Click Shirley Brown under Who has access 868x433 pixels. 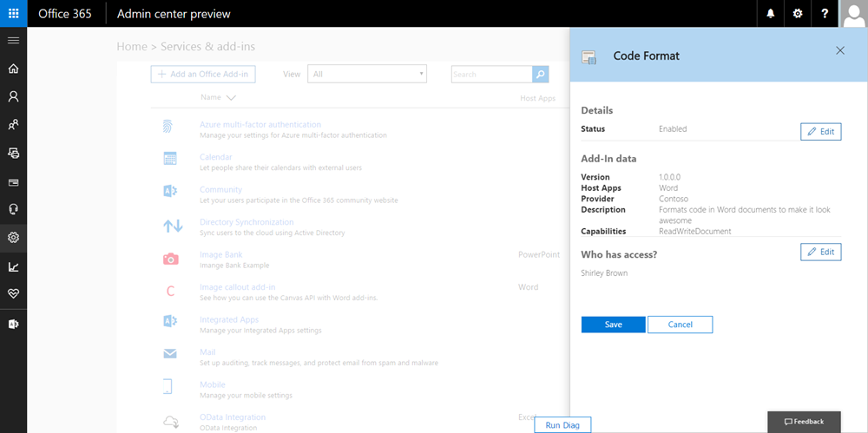(604, 273)
